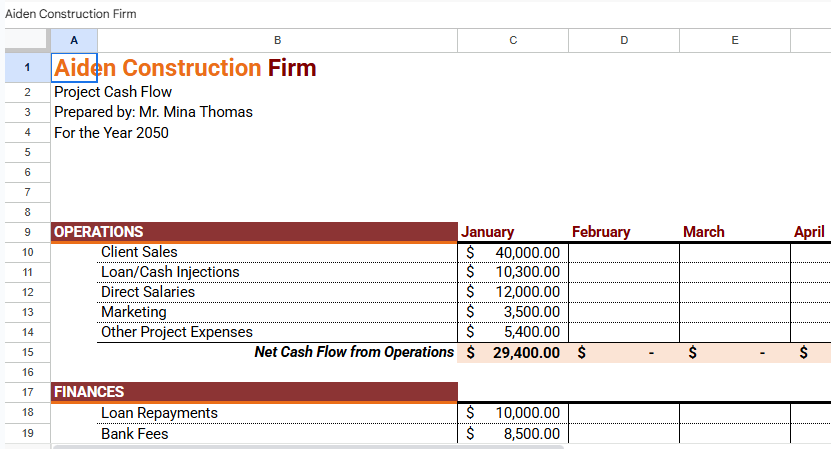
Task: Select the Loan Repayments amount 10,000.00
Action: [x=513, y=413]
